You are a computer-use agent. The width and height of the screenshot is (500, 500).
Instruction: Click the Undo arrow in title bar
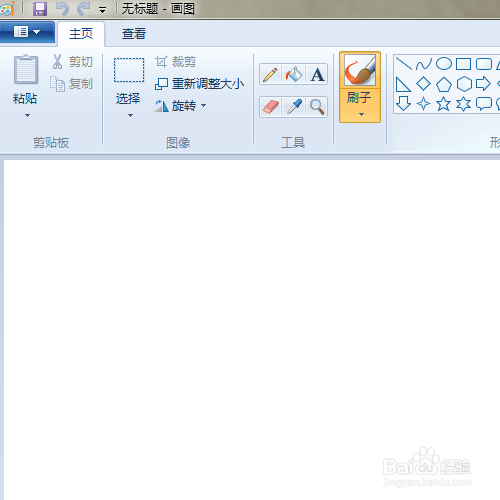(x=62, y=9)
